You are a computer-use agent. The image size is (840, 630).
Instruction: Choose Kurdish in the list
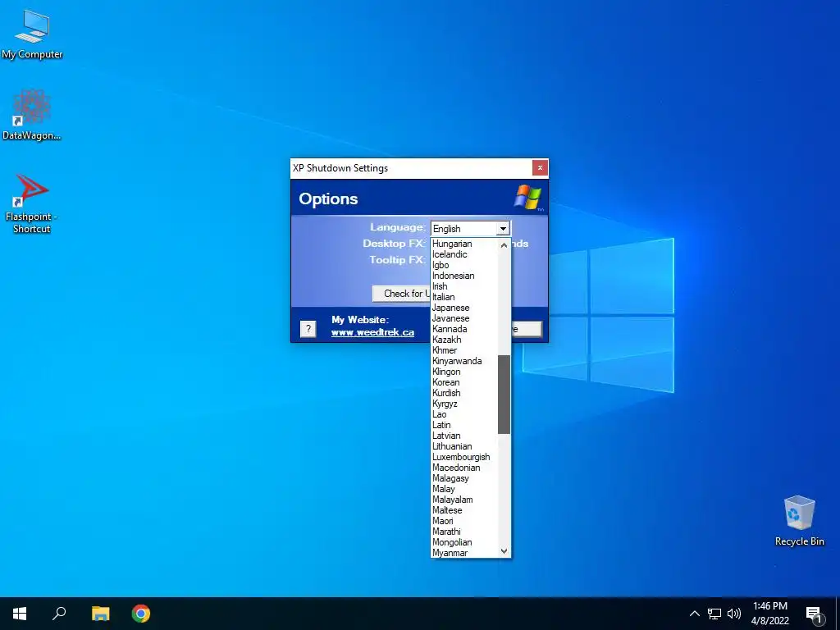(465, 393)
